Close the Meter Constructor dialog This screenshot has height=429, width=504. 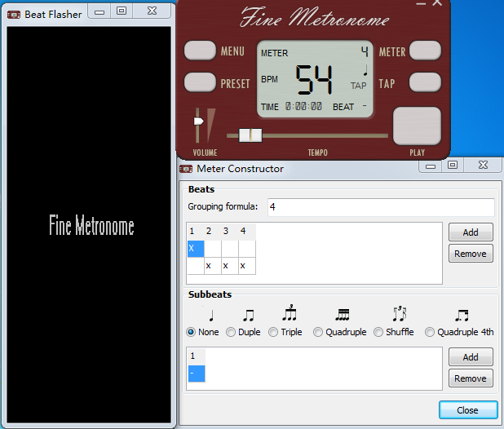click(467, 410)
